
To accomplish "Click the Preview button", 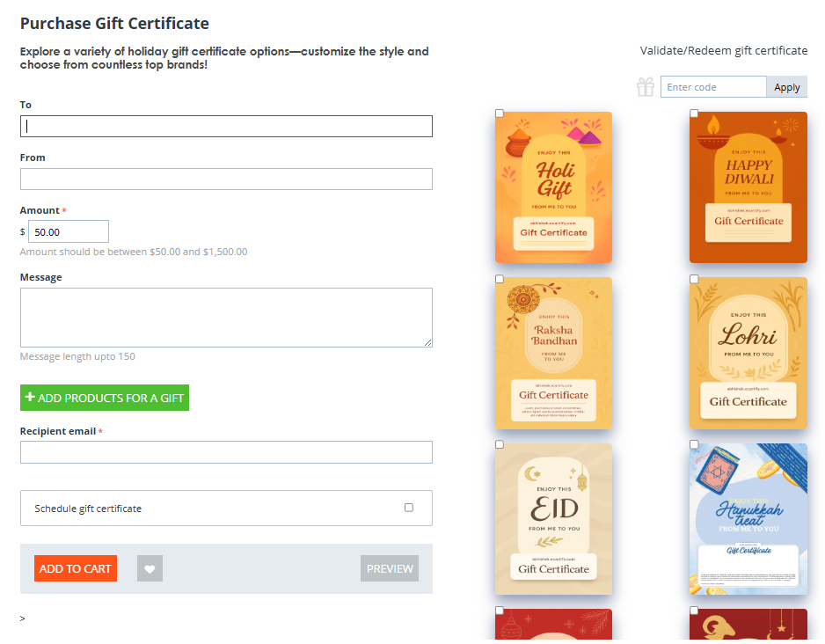I will (390, 569).
